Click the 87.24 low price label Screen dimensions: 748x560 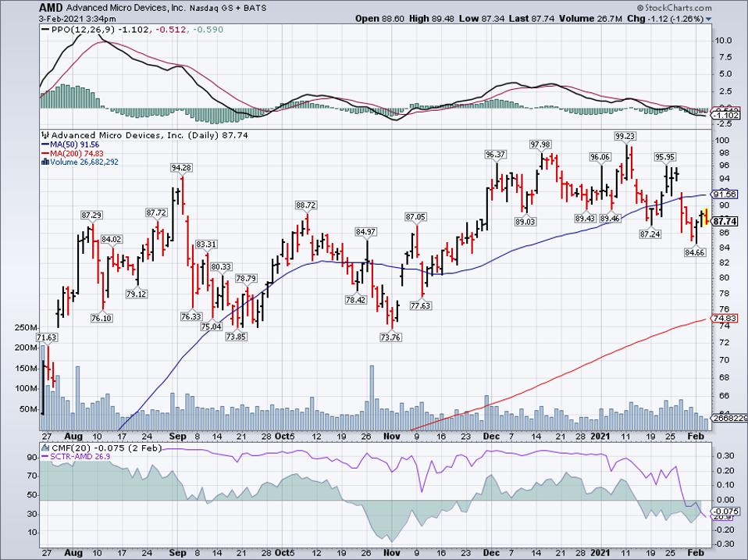click(650, 234)
